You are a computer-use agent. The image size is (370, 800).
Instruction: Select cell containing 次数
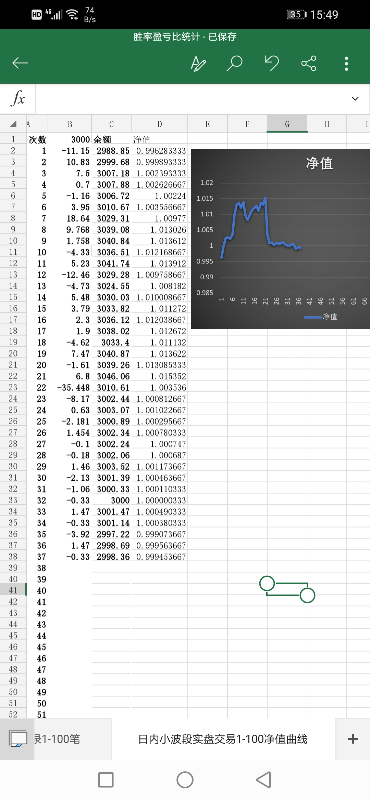click(37, 139)
